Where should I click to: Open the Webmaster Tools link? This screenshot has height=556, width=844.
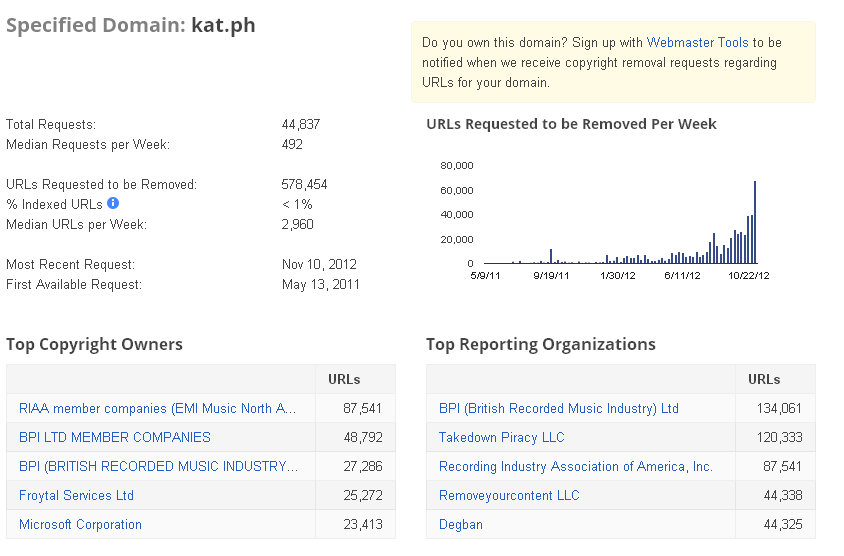point(697,43)
